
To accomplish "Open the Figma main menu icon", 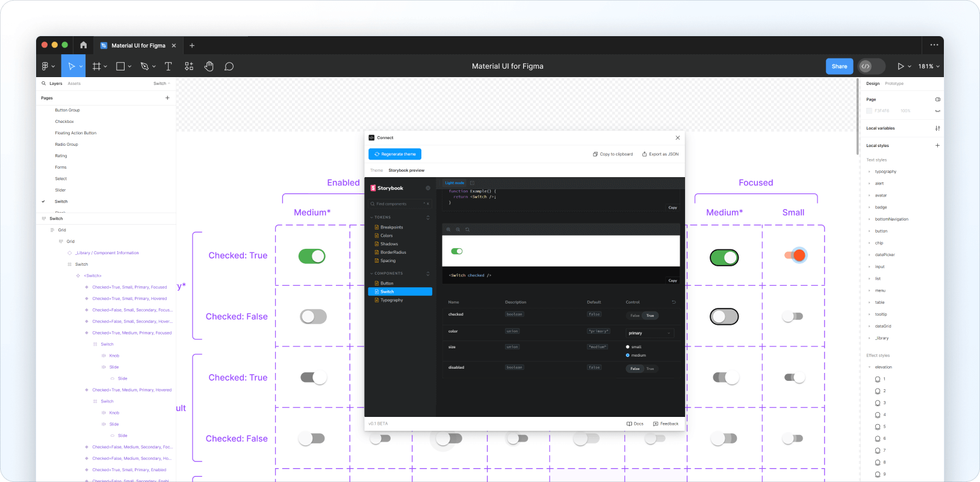I will point(45,66).
